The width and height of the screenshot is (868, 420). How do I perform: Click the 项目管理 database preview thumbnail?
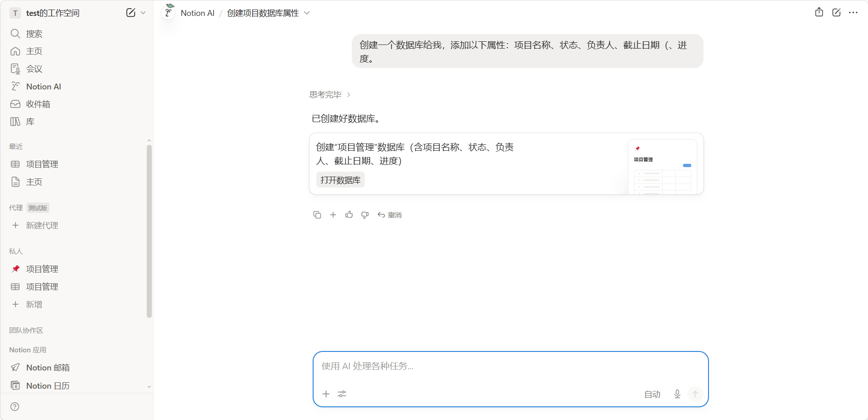pyautogui.click(x=662, y=167)
